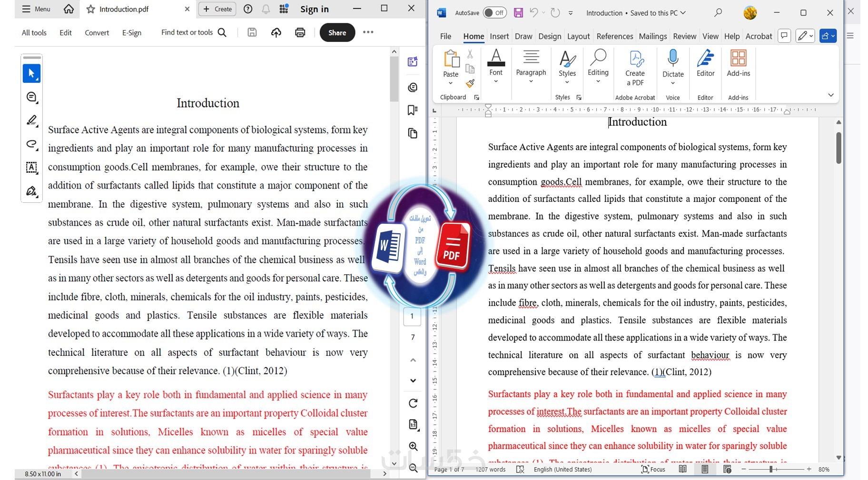Viewport: 868px width, 480px height.
Task: Open the Acrobat bookmarks panel icon
Action: click(413, 110)
